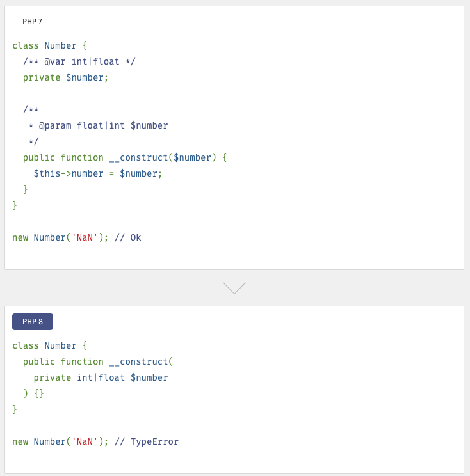Click the '// TypeError' comment
This screenshot has width=470, height=476.
[x=147, y=442]
